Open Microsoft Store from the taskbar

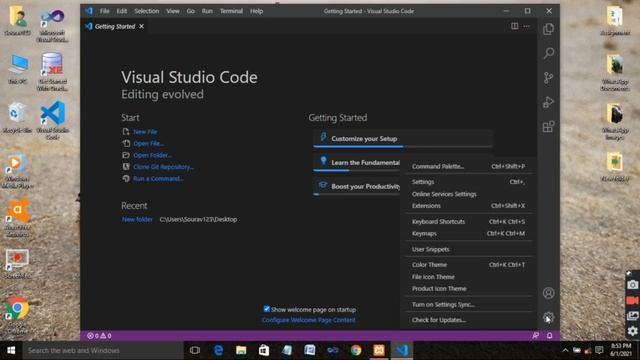[264, 350]
